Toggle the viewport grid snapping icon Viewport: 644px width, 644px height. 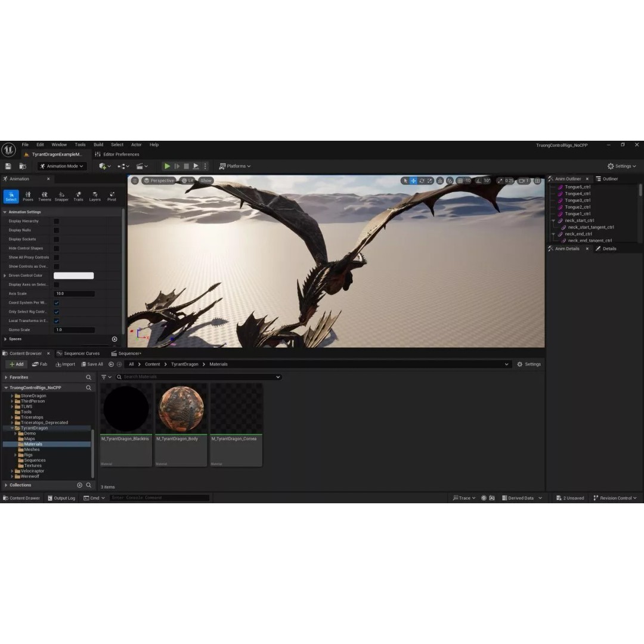click(460, 181)
